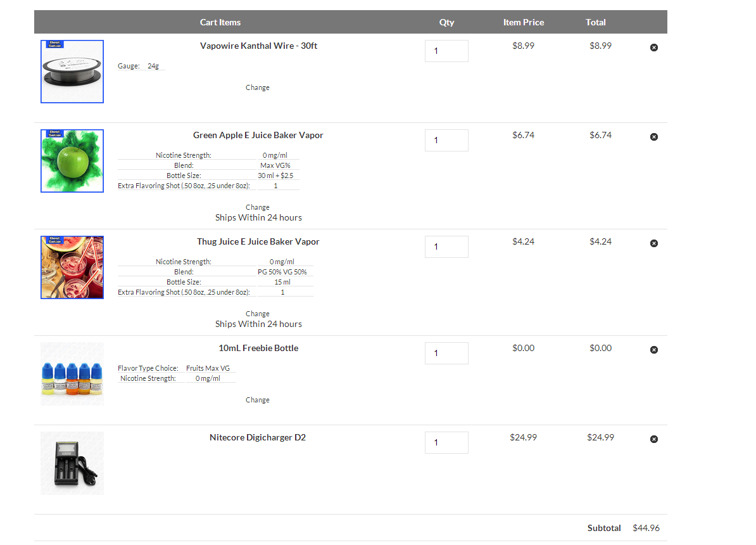
Task: Focus Thug Juice quantity input
Action: (446, 247)
